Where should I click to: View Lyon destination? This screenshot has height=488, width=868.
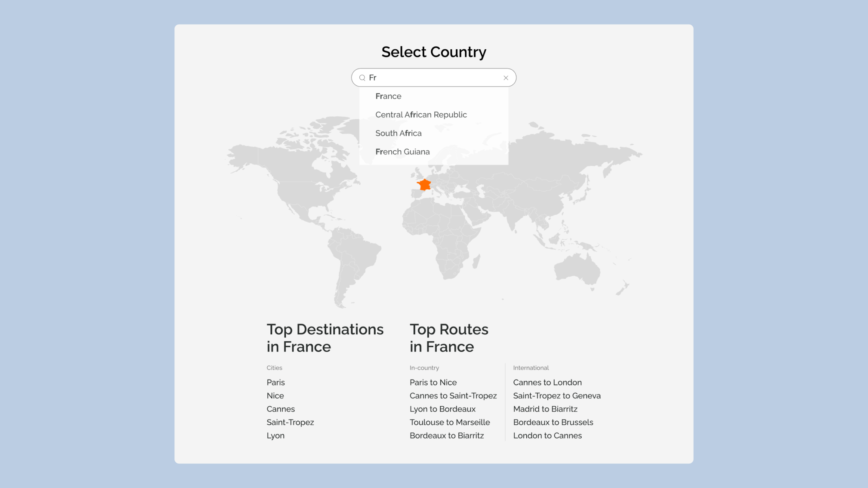coord(275,436)
